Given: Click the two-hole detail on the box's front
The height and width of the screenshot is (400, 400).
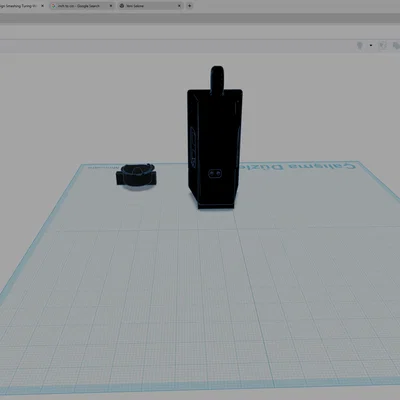Looking at the screenshot, I should point(215,174).
